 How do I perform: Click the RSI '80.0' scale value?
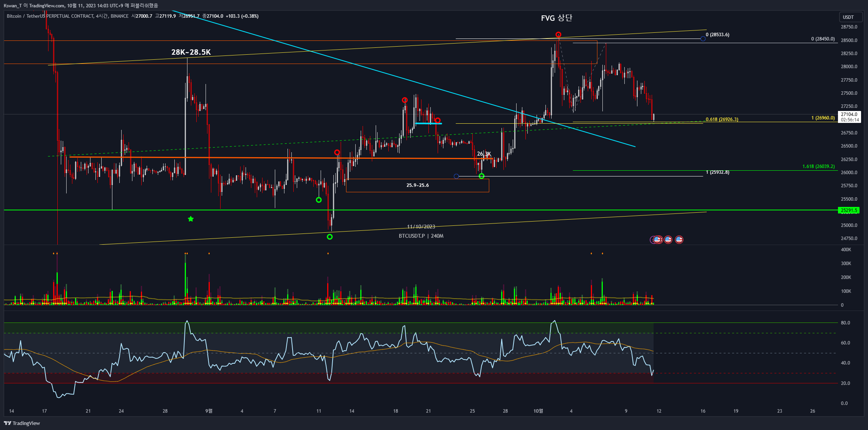[x=846, y=323]
